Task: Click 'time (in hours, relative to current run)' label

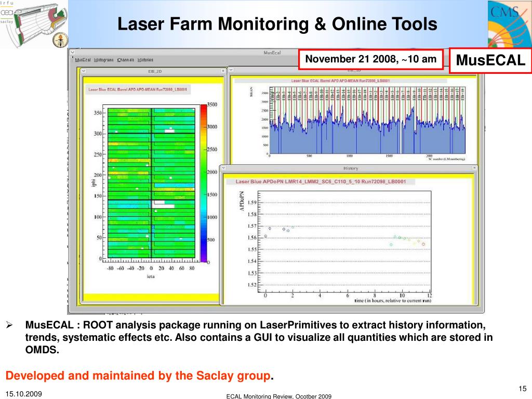Action: tap(393, 301)
